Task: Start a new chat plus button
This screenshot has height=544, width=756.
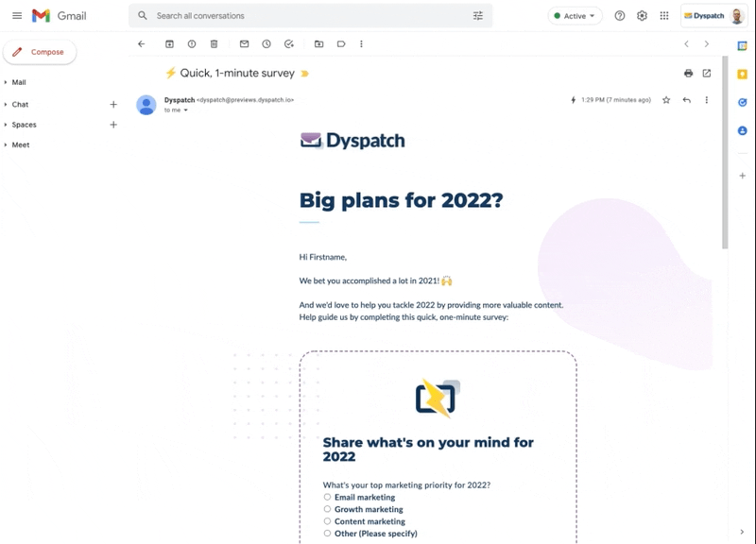Action: [x=113, y=104]
